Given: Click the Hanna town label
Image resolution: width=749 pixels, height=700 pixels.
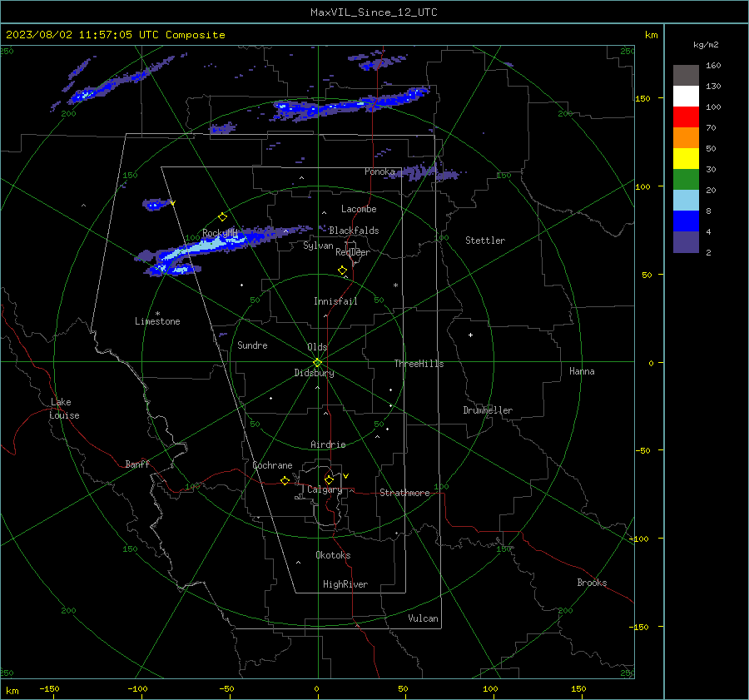Looking at the screenshot, I should (582, 371).
